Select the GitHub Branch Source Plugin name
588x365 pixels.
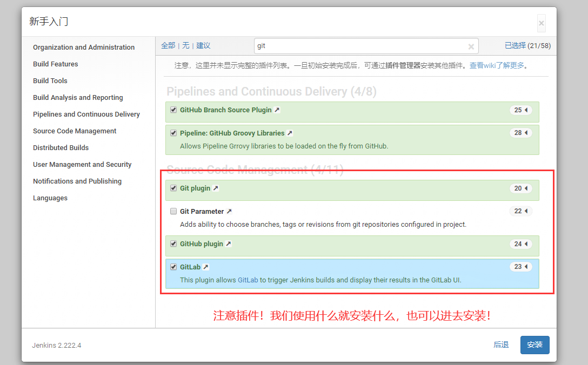[x=226, y=110]
